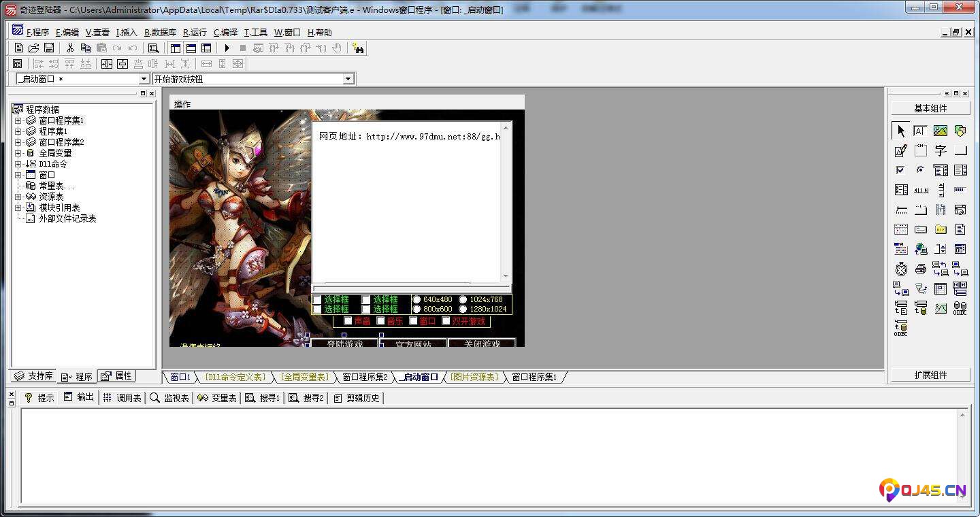
Task: Switch to the [图片资源表] tab
Action: pyautogui.click(x=474, y=377)
